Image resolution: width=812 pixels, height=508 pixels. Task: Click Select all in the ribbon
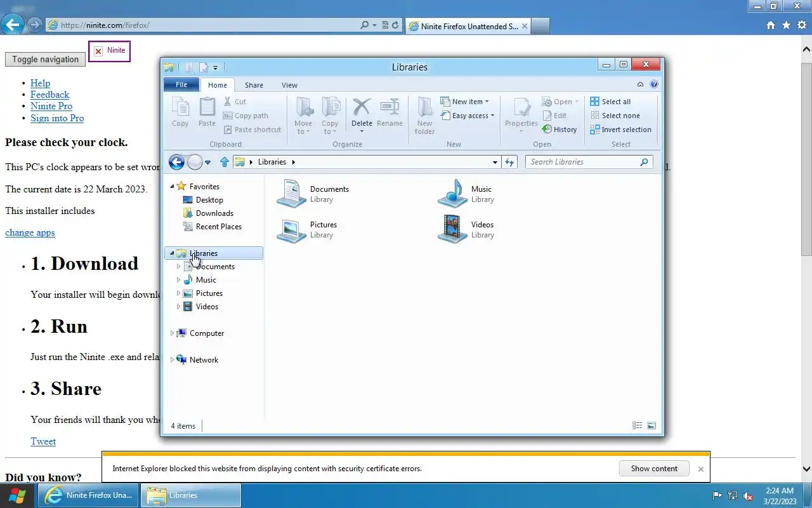(610, 102)
